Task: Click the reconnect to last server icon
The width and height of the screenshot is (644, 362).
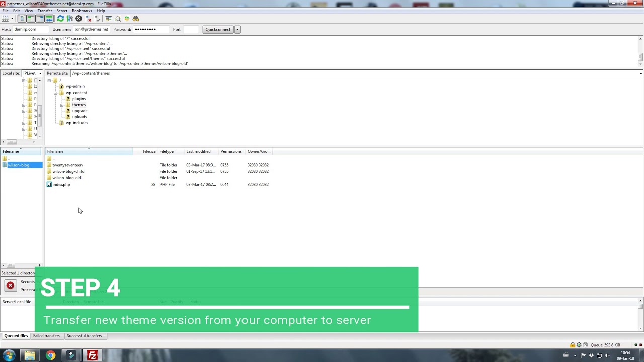Action: [x=97, y=19]
